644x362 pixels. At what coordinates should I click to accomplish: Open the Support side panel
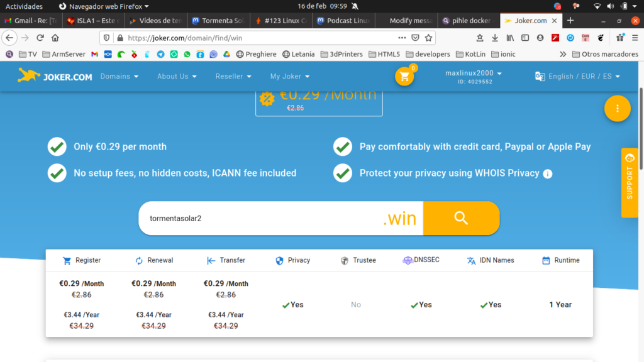[x=630, y=183]
